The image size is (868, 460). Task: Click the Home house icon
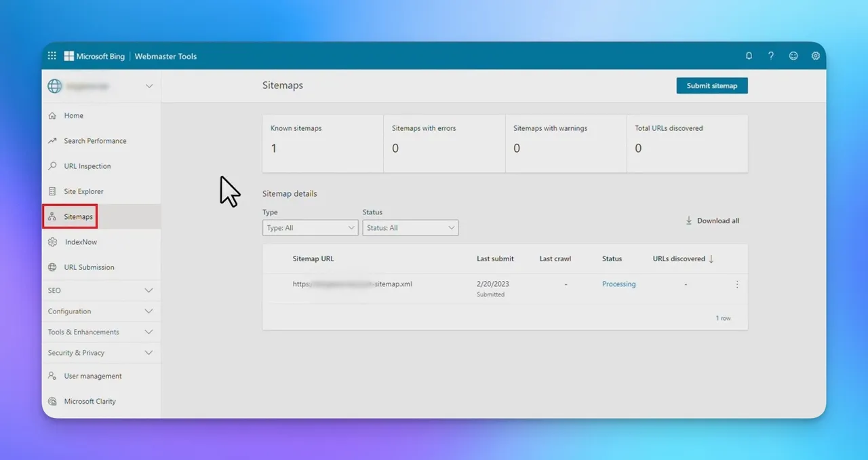52,116
